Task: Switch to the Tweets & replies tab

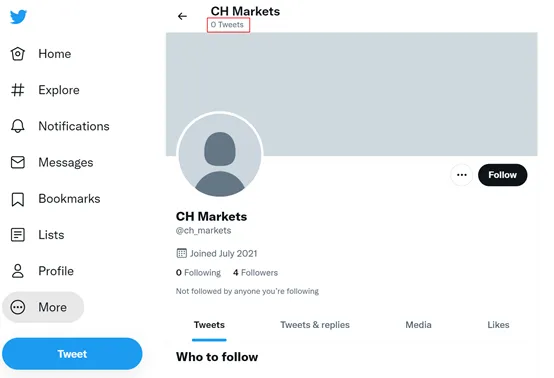Action: [x=315, y=325]
